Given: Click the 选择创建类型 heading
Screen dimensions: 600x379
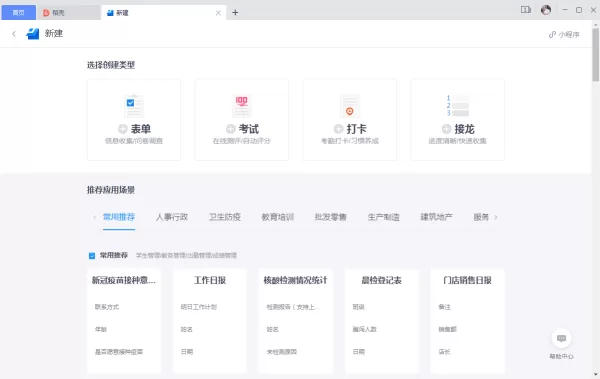Looking at the screenshot, I should tap(111, 65).
